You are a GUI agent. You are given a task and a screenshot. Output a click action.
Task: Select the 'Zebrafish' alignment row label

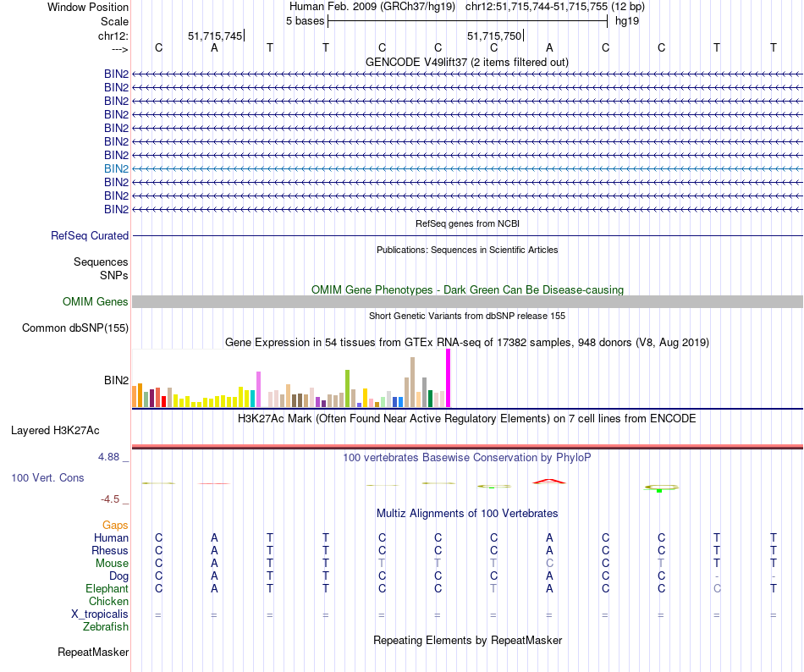(106, 627)
